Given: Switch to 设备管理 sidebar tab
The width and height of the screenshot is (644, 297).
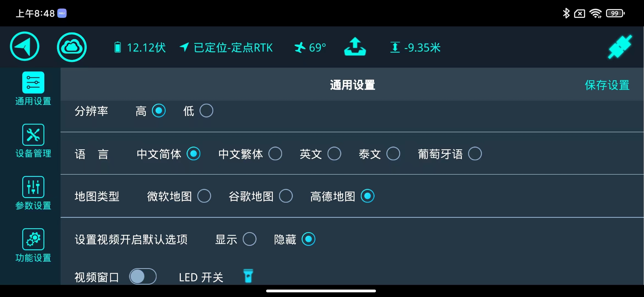Looking at the screenshot, I should coord(33,141).
